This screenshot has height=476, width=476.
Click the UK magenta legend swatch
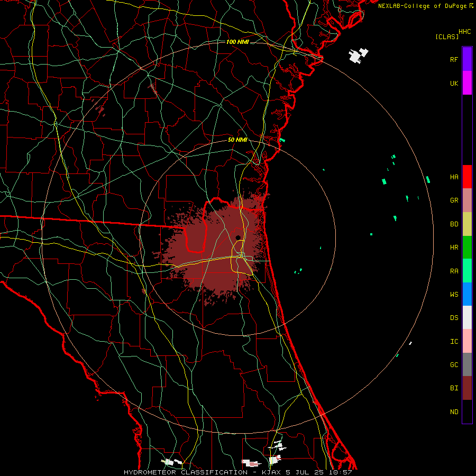467,83
